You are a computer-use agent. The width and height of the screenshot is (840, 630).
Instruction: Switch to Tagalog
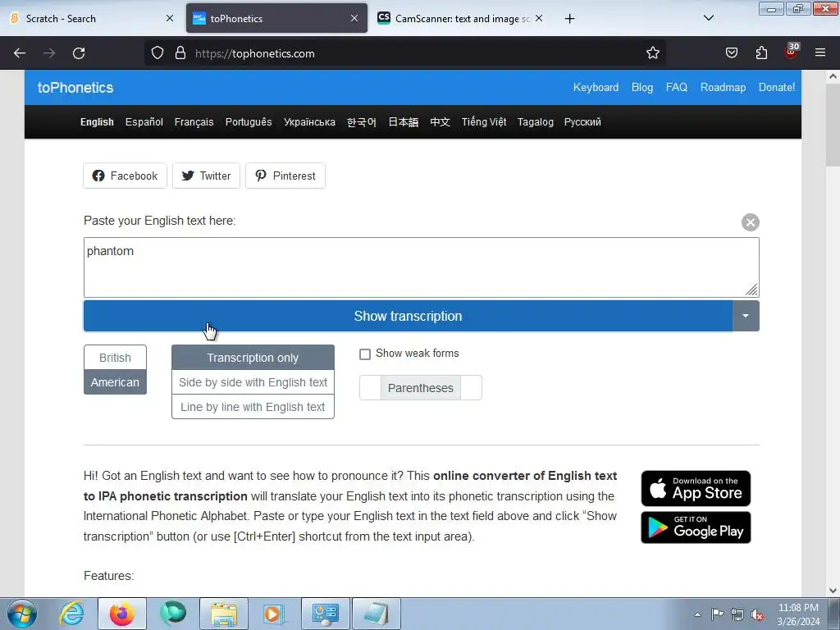[535, 122]
